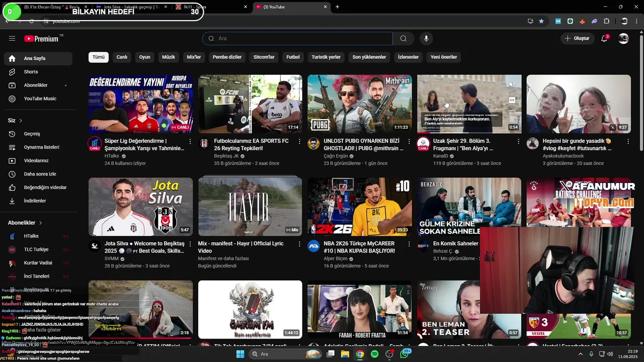644x362 pixels.
Task: Open WhatsApp from the taskbar
Action: (x=405, y=354)
